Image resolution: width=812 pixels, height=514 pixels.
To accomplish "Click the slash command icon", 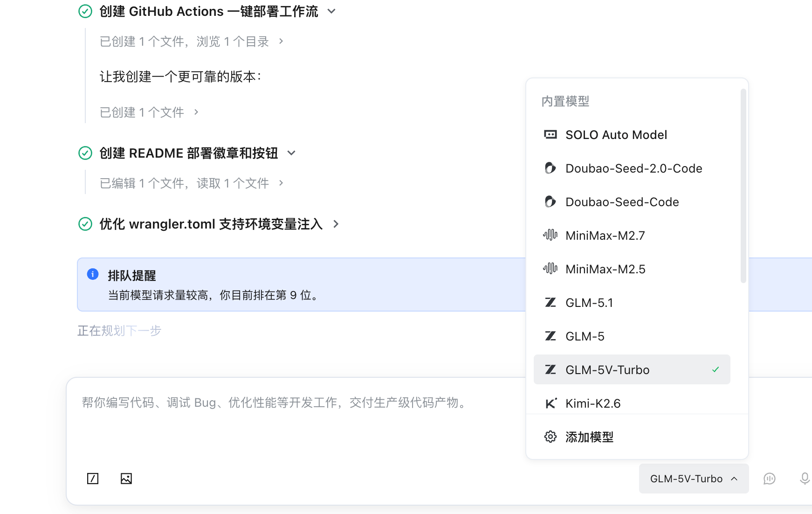I will [93, 479].
